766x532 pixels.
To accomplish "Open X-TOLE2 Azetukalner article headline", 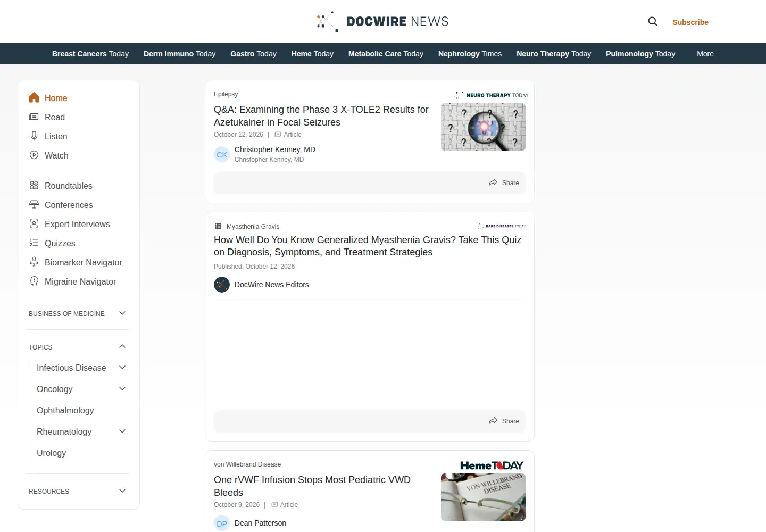I will [x=321, y=116].
